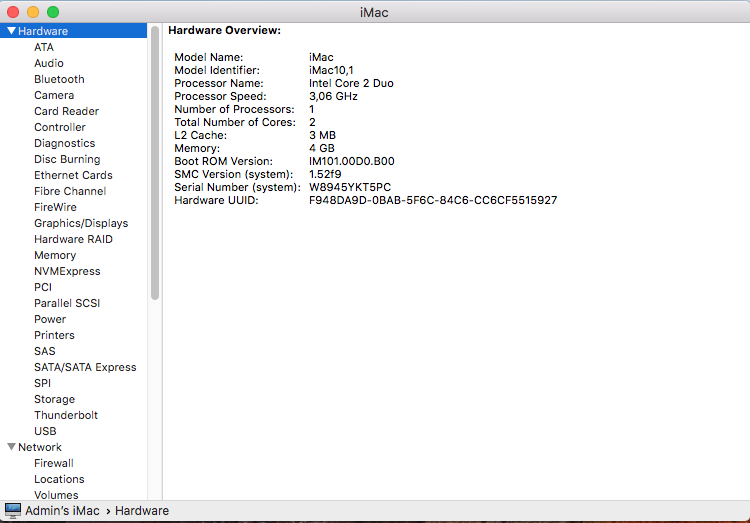
Task: Click the yellow minimize window button
Action: (x=33, y=11)
